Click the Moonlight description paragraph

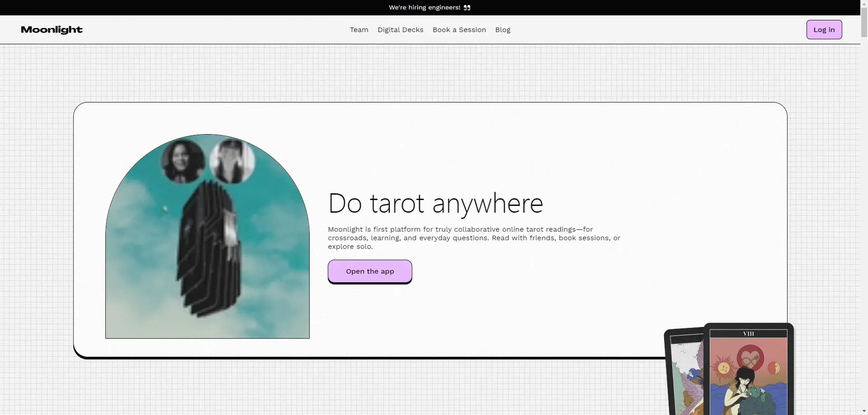click(474, 238)
